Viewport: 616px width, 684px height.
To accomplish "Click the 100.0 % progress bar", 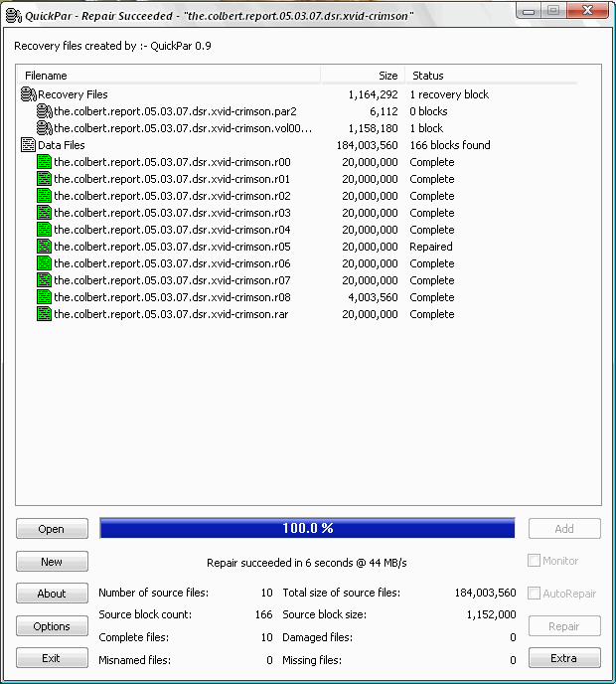I will pyautogui.click(x=307, y=528).
